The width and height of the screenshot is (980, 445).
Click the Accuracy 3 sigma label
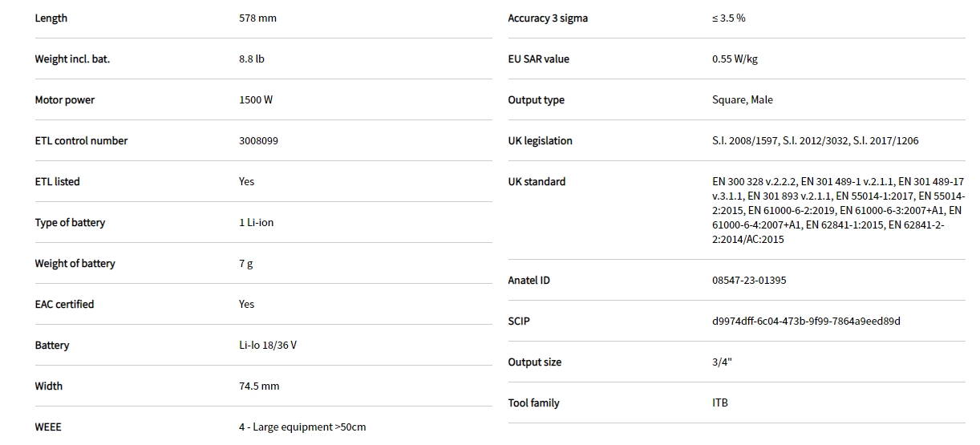(x=548, y=18)
